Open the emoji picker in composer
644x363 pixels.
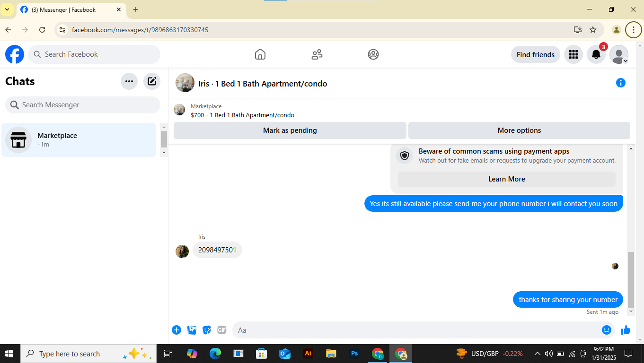(607, 330)
